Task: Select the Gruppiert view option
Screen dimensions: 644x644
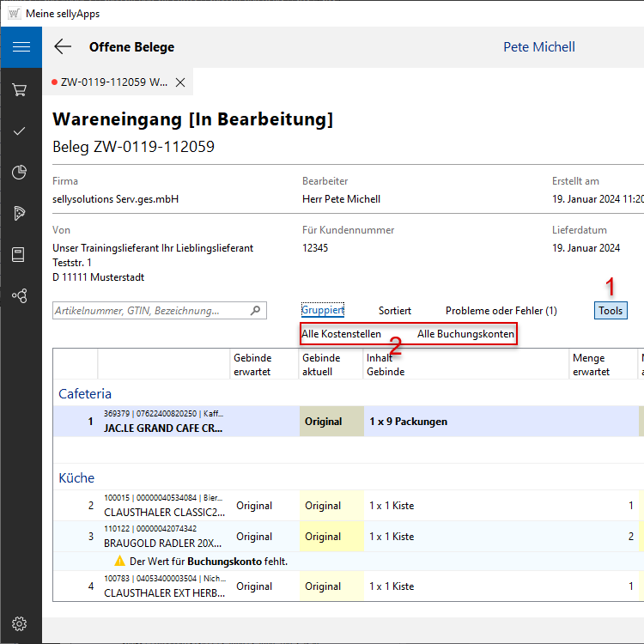Action: tap(323, 311)
